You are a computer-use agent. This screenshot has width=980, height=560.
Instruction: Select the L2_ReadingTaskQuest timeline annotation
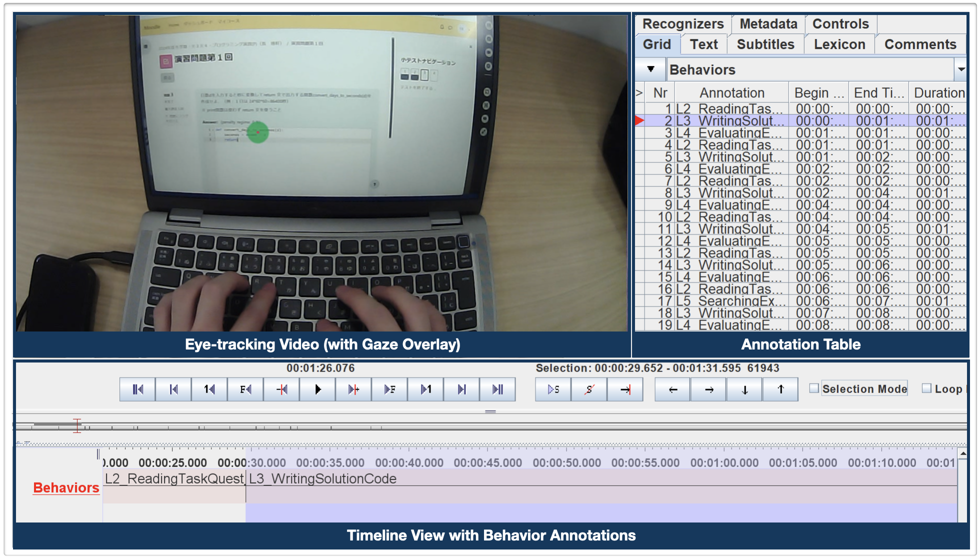coord(174,479)
